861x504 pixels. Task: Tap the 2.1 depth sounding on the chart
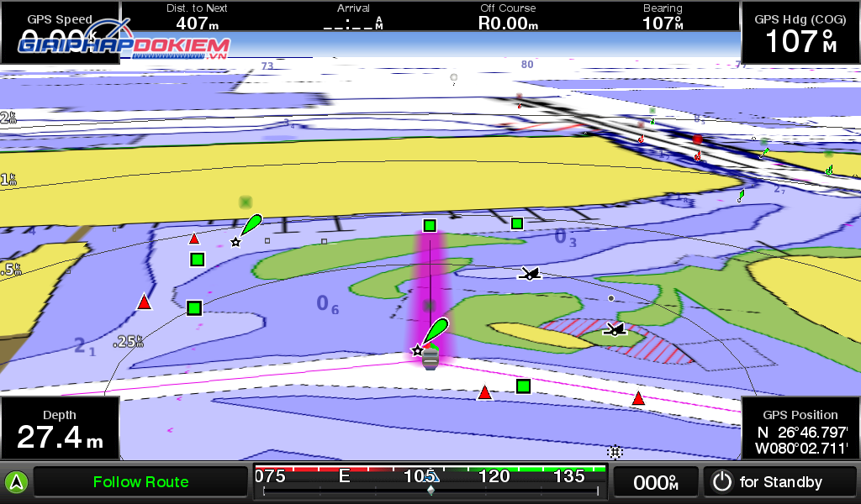coord(85,347)
